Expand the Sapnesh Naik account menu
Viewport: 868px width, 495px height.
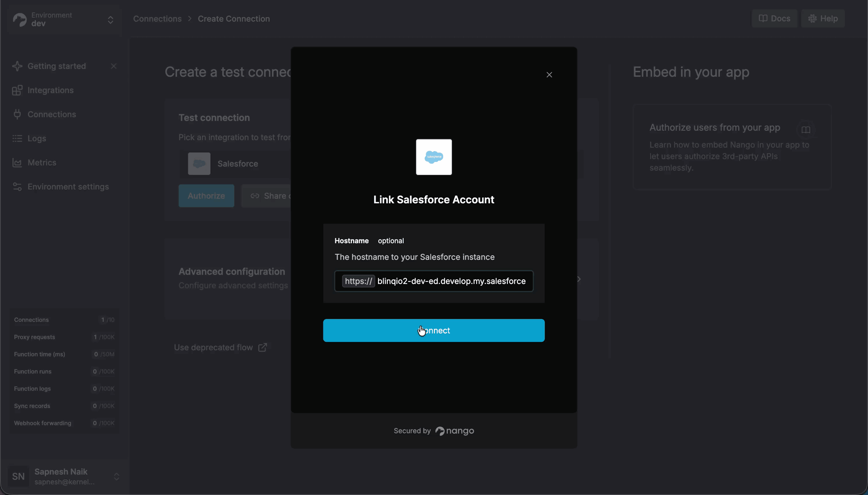tap(116, 477)
